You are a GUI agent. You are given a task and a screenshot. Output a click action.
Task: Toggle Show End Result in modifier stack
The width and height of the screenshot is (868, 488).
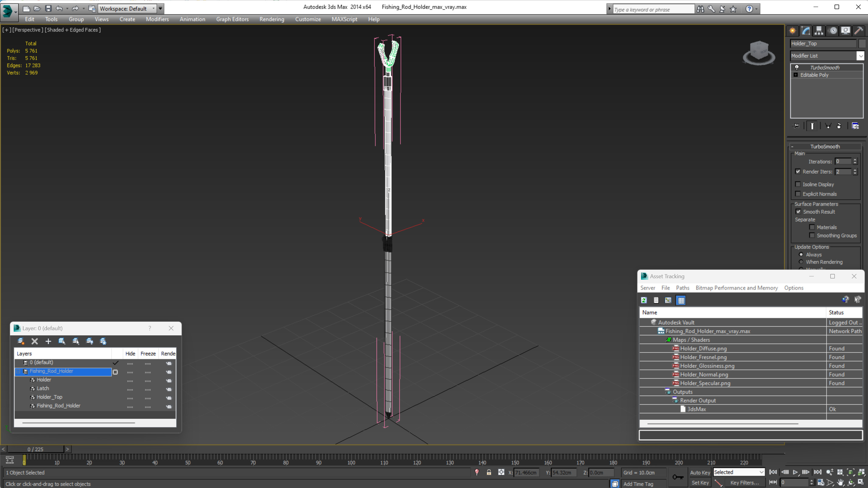click(812, 126)
